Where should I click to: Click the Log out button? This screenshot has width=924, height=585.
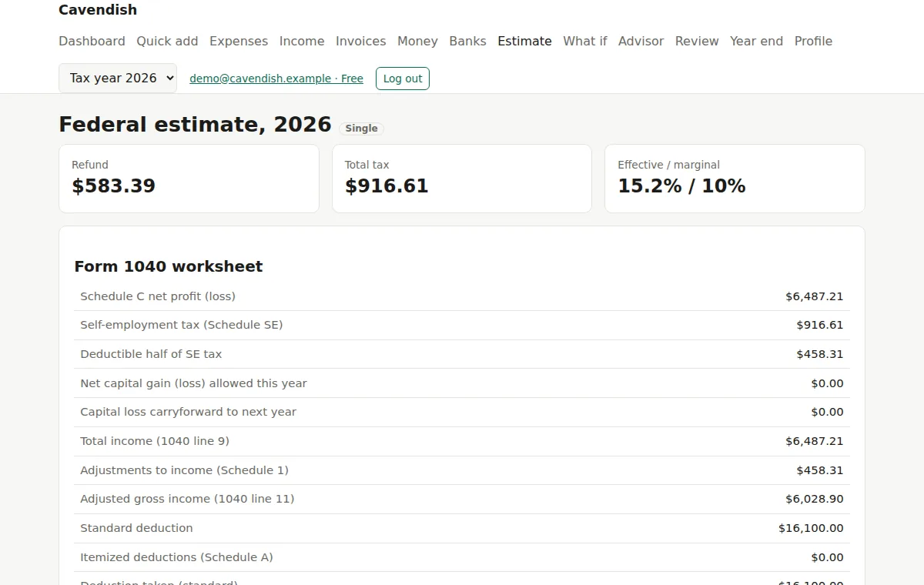click(x=403, y=79)
